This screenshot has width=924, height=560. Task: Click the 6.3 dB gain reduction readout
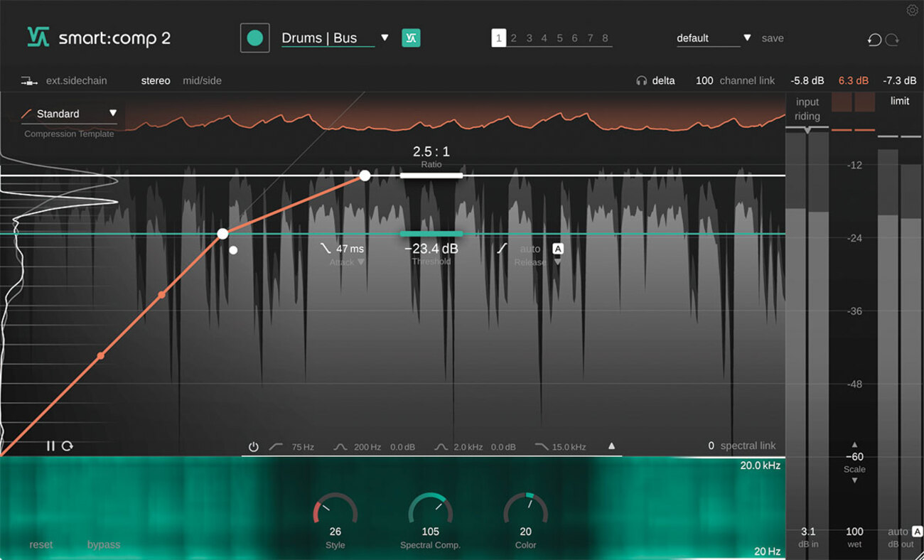(x=853, y=81)
